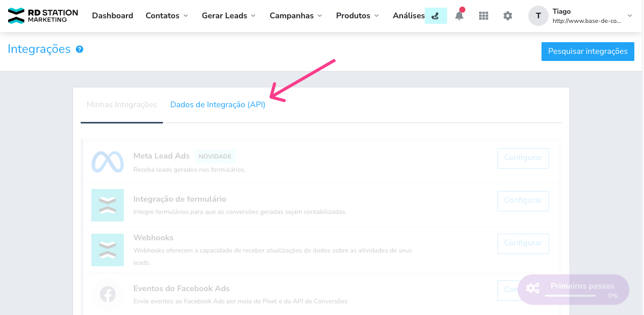
Task: Click the Facebook Ads events icon
Action: [108, 294]
